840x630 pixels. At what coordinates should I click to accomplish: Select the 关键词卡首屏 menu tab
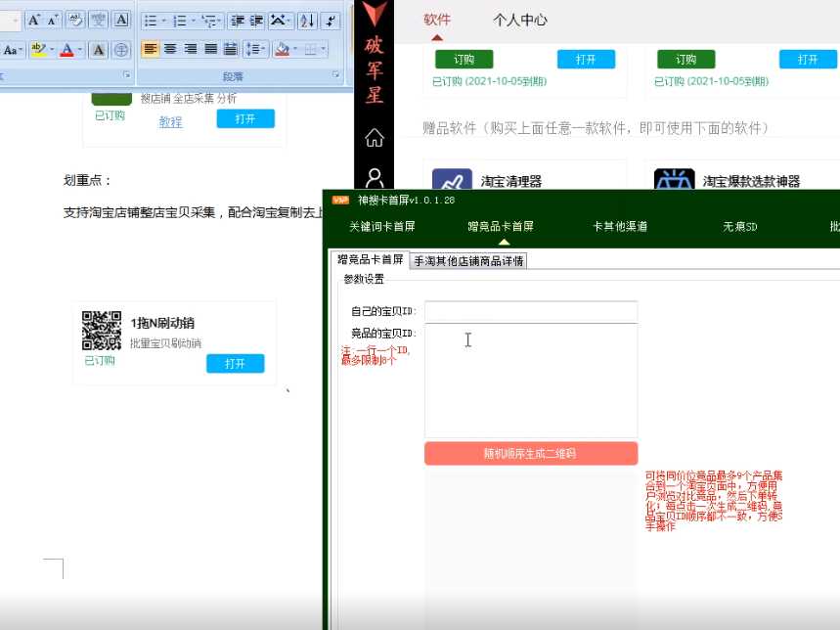pyautogui.click(x=382, y=227)
